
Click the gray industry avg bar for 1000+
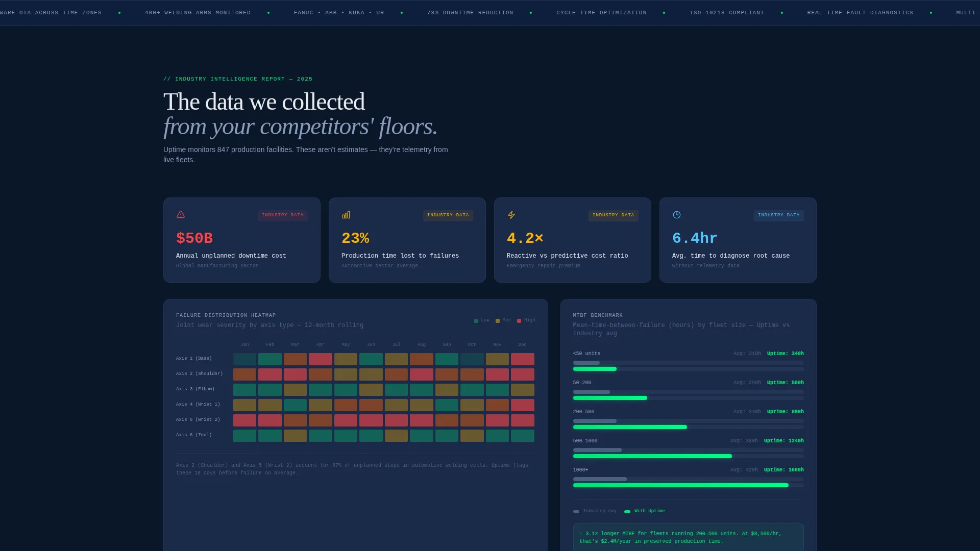(x=600, y=479)
